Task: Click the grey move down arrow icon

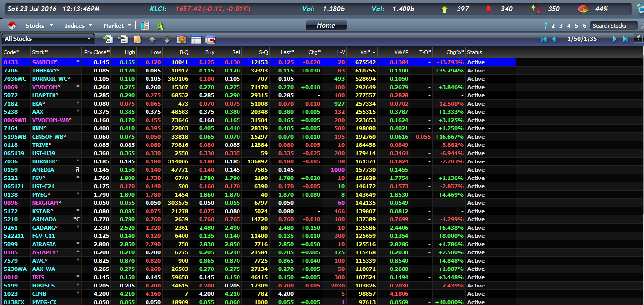Action: [x=167, y=40]
